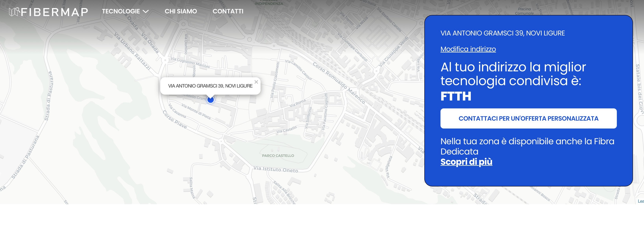
Task: Open the TECNOLOGIE menu label
Action: (121, 11)
